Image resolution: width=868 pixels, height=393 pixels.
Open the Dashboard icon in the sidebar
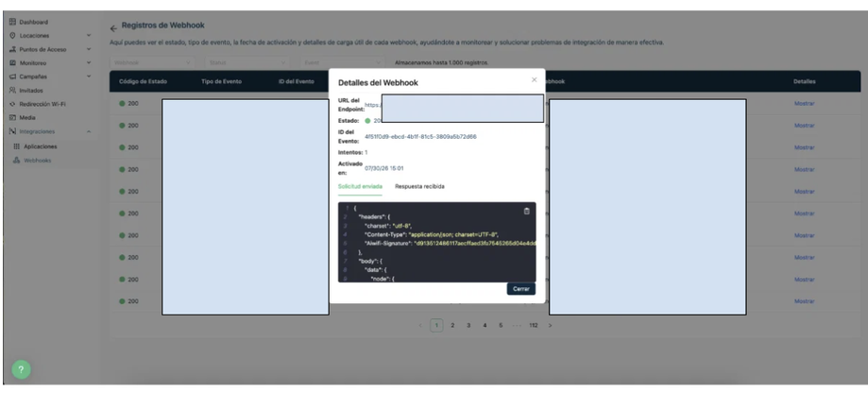pyautogui.click(x=12, y=22)
